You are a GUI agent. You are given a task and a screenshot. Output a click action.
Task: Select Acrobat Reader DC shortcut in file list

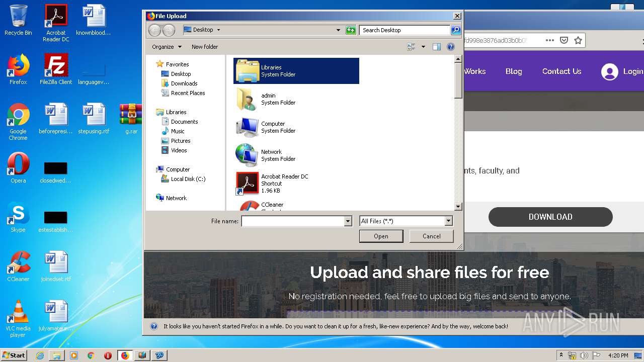point(296,184)
